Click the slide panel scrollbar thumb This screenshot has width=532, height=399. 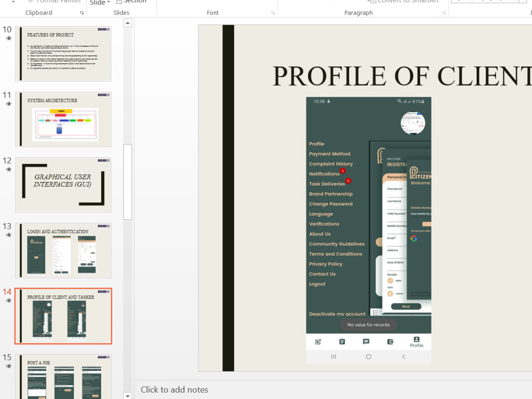coord(128,182)
